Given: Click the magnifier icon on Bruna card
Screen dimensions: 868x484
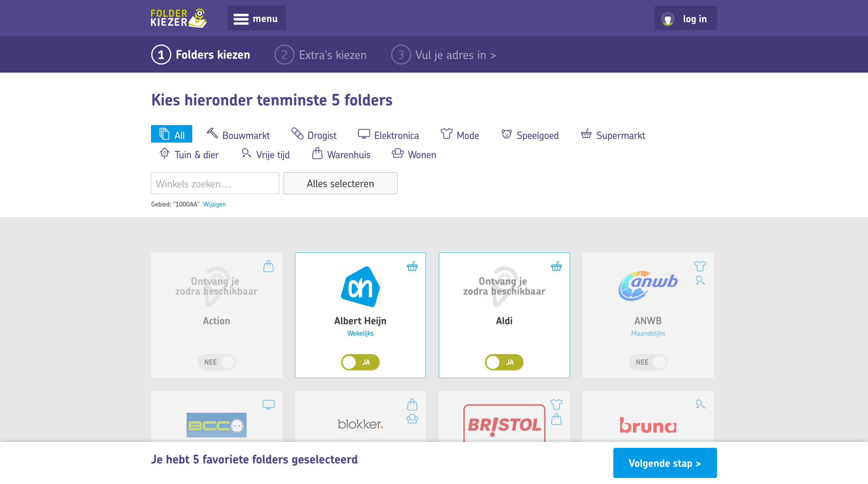Looking at the screenshot, I should [x=700, y=404].
